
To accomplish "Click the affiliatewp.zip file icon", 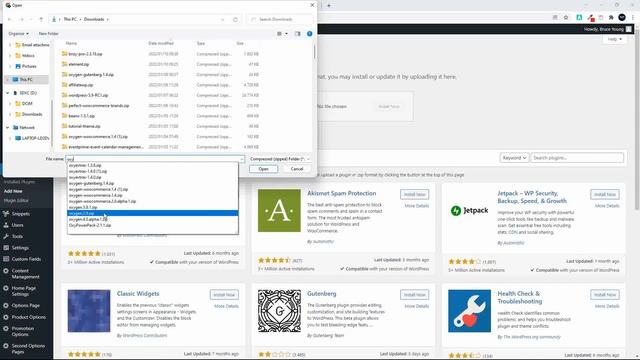I will point(64,85).
